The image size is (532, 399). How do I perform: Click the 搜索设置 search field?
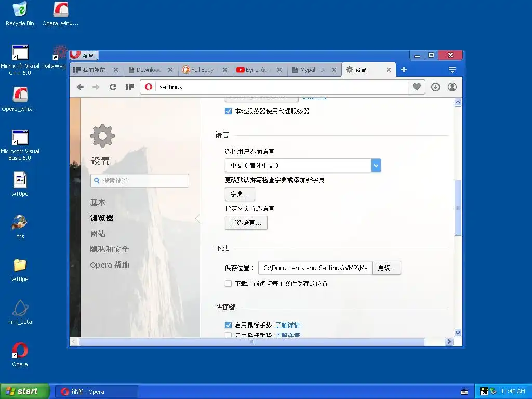click(x=140, y=180)
